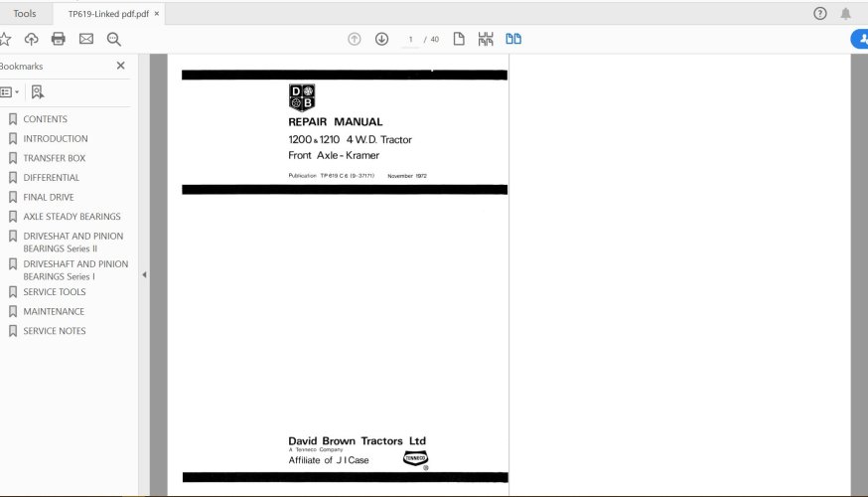
Task: Switch to the Tools tab
Action: [x=25, y=14]
